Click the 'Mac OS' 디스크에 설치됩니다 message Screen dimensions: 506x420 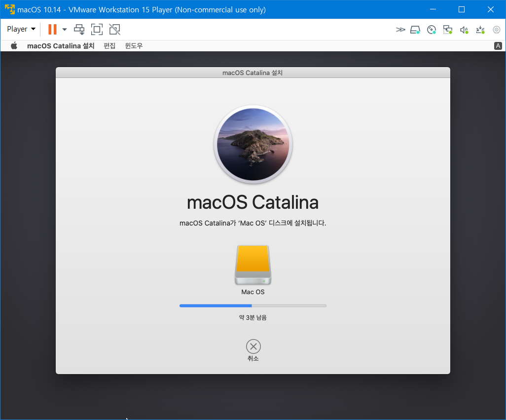click(253, 223)
